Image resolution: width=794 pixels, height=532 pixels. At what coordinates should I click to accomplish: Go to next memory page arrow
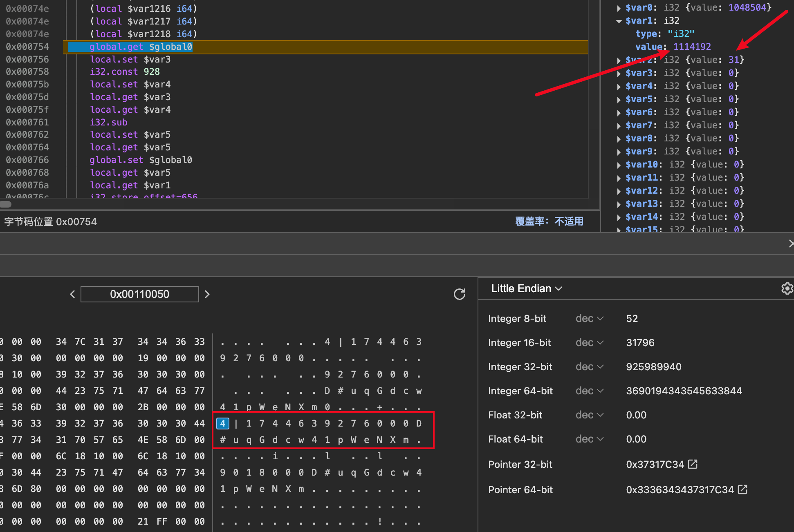[x=207, y=294]
